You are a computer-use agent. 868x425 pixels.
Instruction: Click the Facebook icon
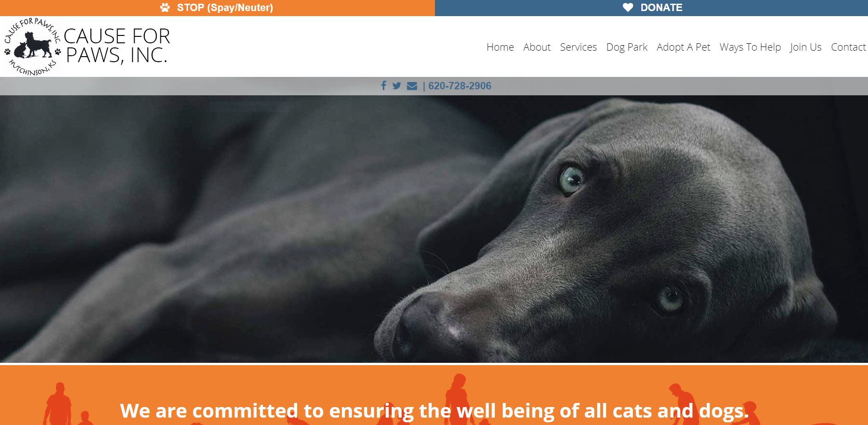click(x=383, y=86)
